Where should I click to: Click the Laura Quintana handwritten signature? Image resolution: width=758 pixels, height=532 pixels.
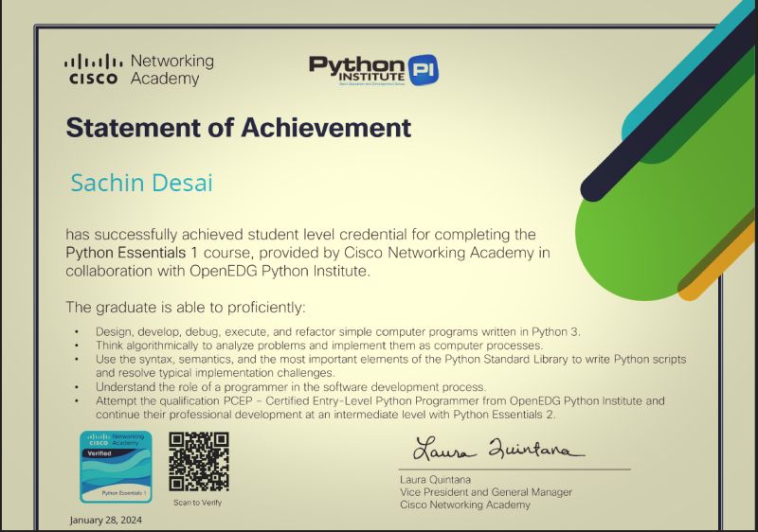[498, 448]
